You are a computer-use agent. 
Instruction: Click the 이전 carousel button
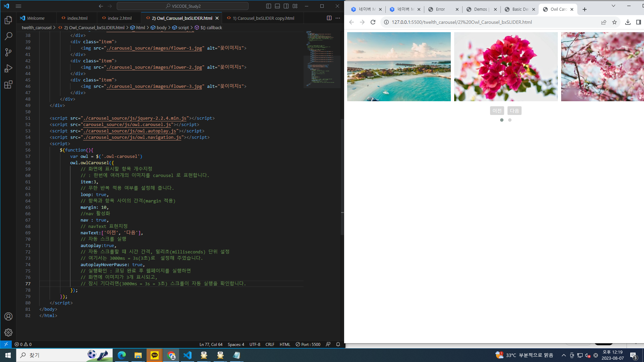pyautogui.click(x=497, y=111)
